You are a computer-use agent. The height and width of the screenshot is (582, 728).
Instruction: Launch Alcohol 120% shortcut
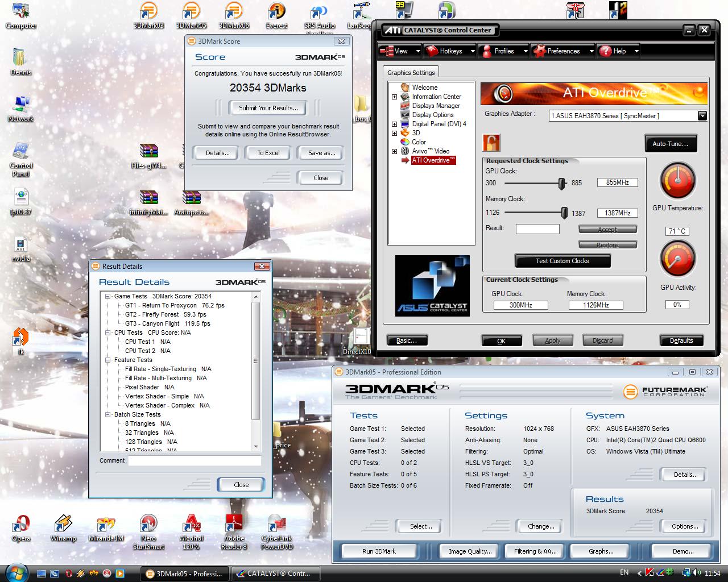tap(191, 532)
